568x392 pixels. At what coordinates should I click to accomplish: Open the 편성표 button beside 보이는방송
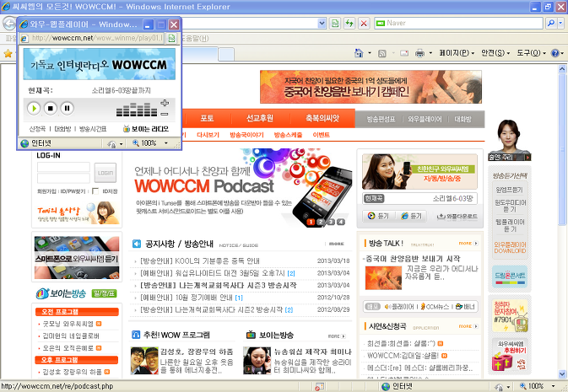(105, 293)
